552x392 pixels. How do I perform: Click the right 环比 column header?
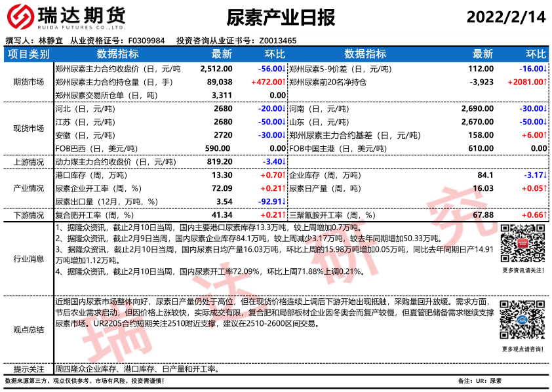click(x=536, y=54)
